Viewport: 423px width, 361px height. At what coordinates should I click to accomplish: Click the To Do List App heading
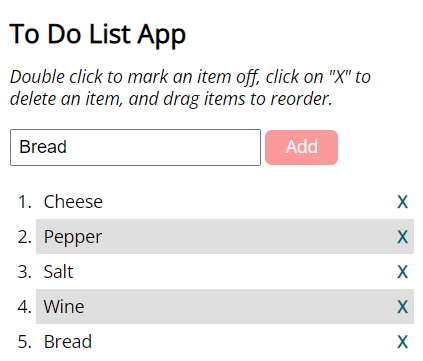click(97, 35)
